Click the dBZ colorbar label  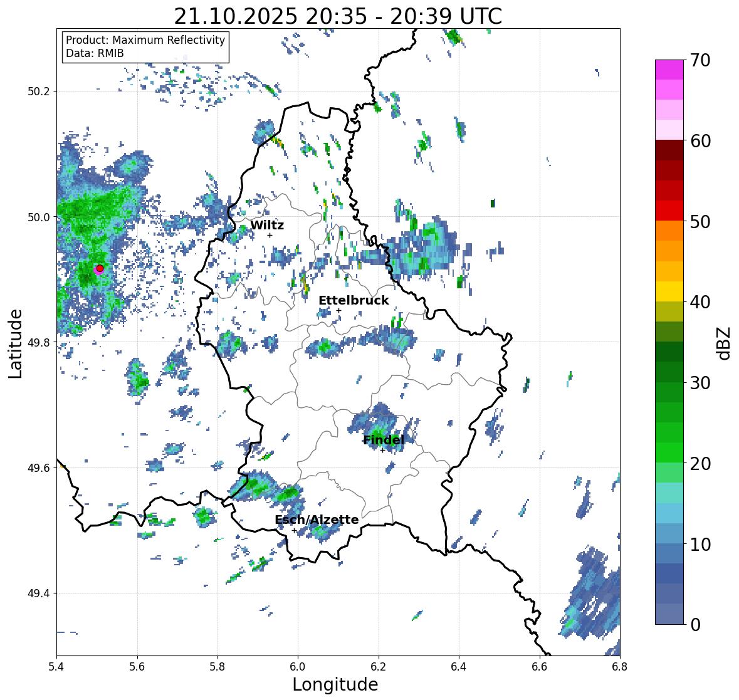pos(725,343)
